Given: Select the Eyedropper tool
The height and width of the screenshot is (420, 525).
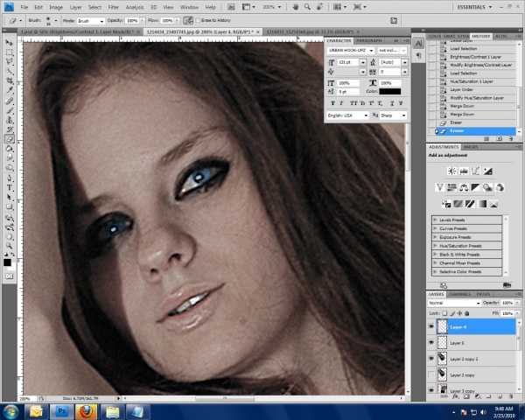Looking at the screenshot, I should tap(10, 90).
